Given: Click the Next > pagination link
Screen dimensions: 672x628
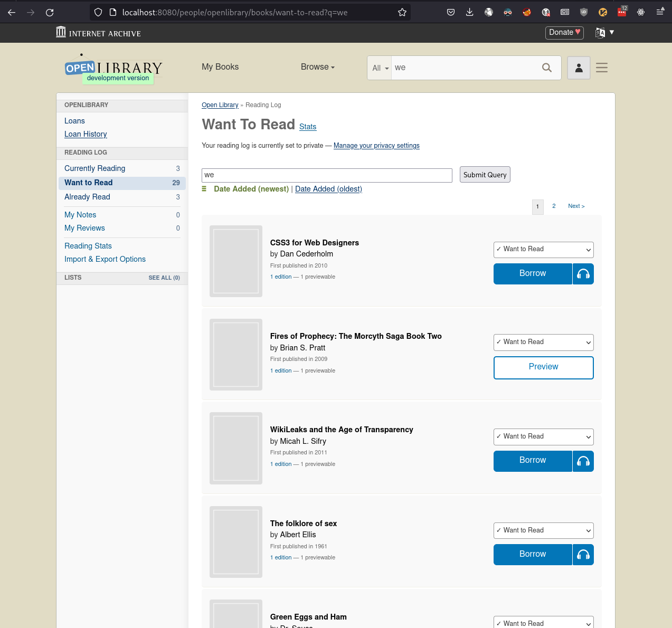Looking at the screenshot, I should click(576, 206).
